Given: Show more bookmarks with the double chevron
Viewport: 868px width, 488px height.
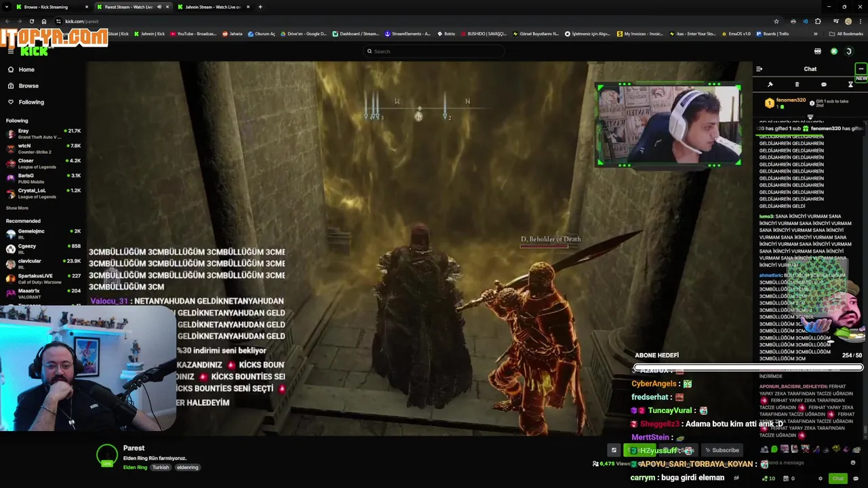Looking at the screenshot, I should click(x=816, y=34).
